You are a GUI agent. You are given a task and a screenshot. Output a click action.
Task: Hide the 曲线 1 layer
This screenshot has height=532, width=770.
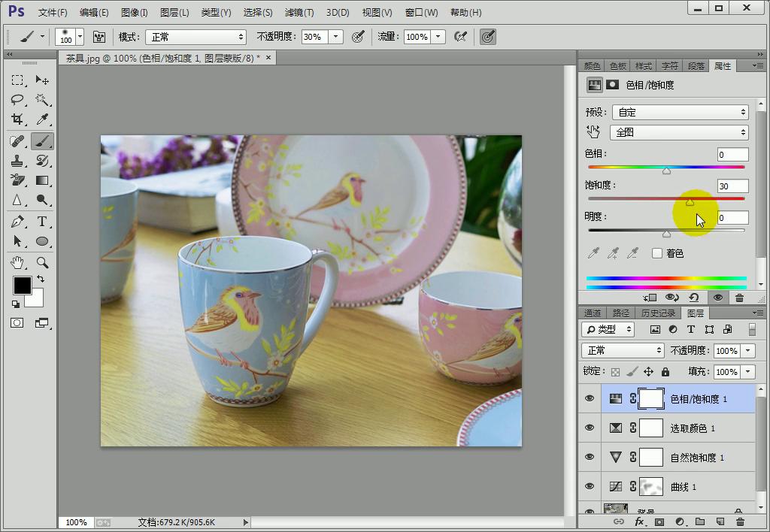point(590,487)
